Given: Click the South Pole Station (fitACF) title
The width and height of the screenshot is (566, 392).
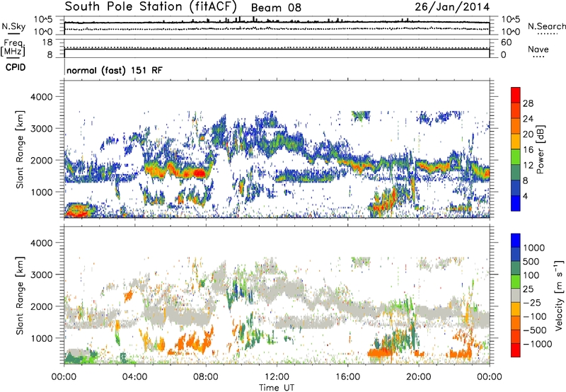Looking at the screenshot, I should pyautogui.click(x=151, y=6).
